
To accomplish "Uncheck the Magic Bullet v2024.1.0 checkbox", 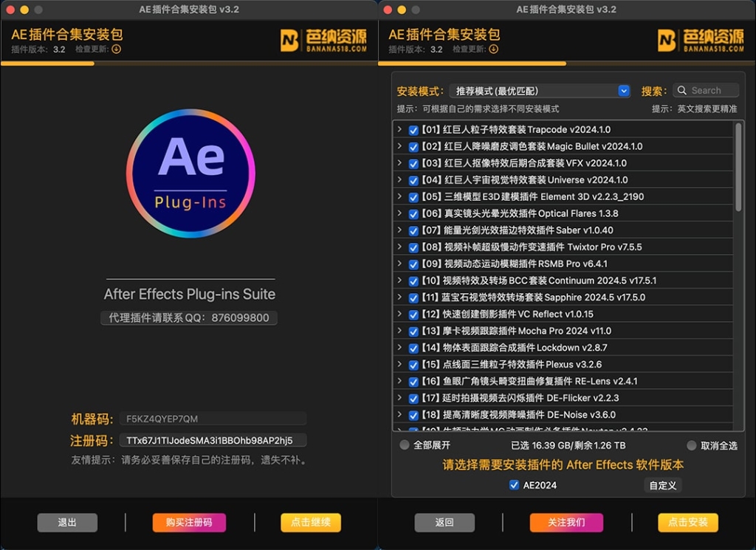I will (413, 146).
